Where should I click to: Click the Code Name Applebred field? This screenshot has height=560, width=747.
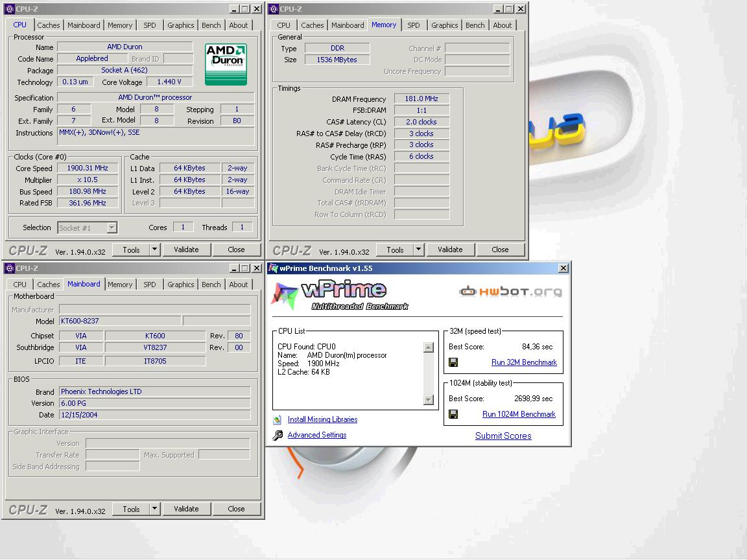pos(92,58)
